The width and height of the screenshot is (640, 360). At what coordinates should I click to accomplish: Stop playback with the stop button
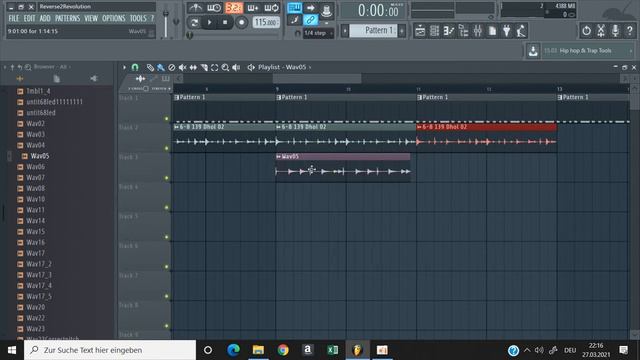coord(225,22)
